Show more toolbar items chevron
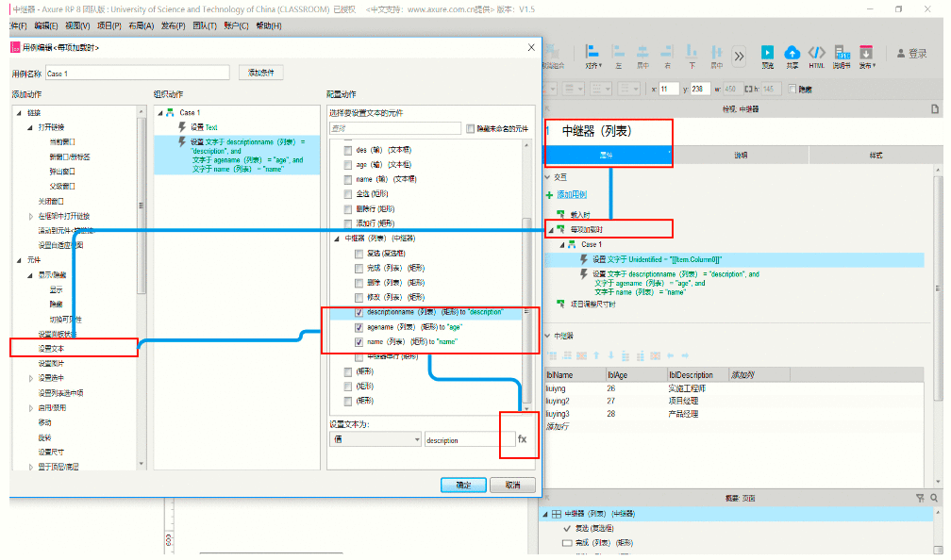The height and width of the screenshot is (560, 951). pyautogui.click(x=739, y=57)
